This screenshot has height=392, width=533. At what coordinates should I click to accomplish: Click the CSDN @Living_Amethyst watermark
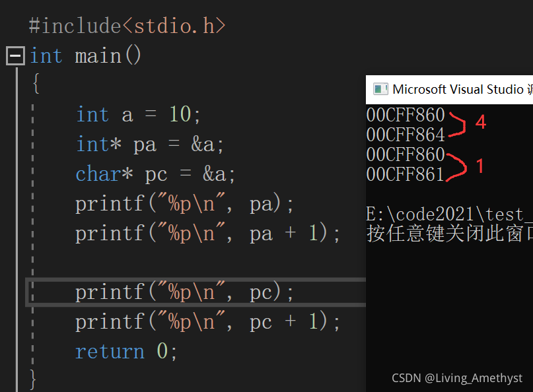457,378
